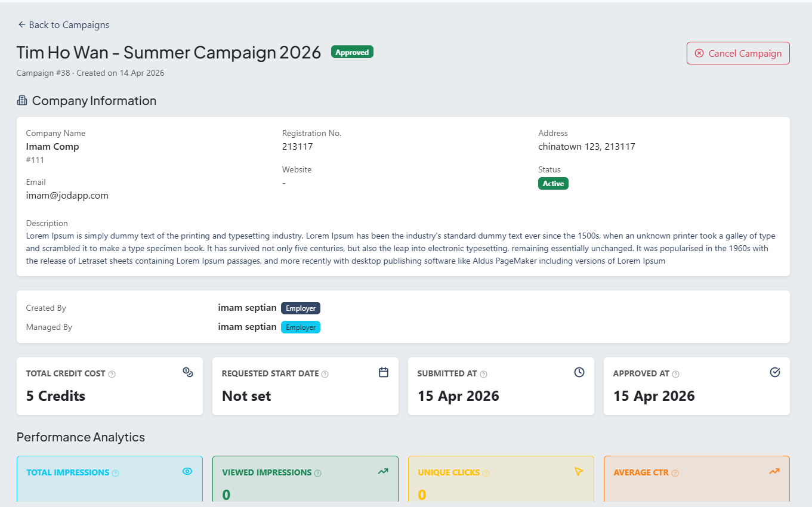812x507 pixels.
Task: Click help icon next to Submitted At
Action: click(x=484, y=374)
